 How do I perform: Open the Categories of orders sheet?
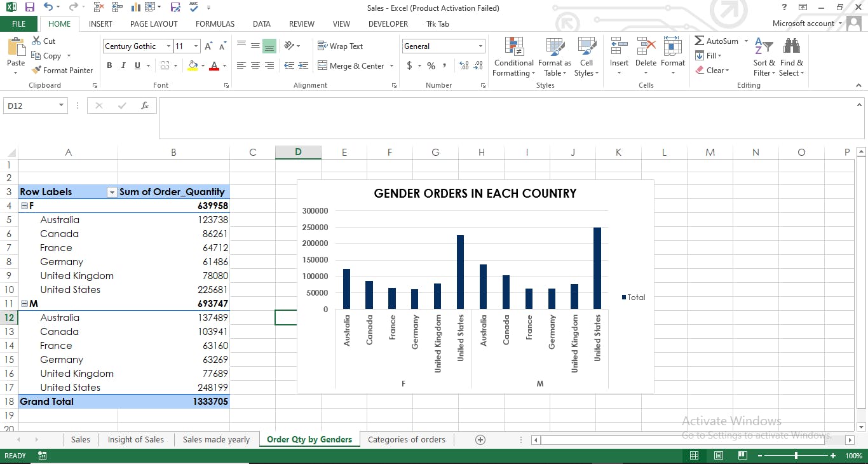pos(407,439)
